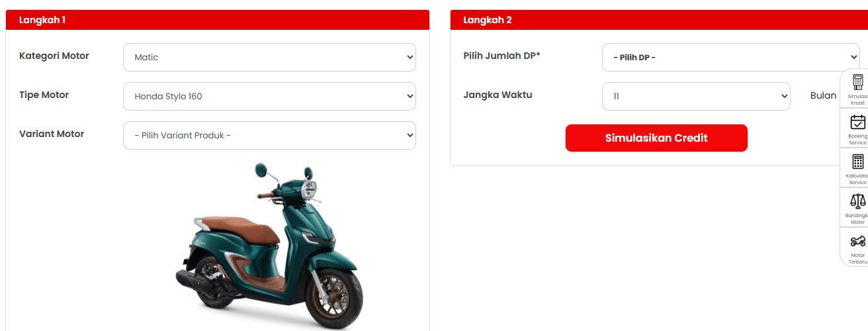Select the Langkah 1 red header

[218, 20]
